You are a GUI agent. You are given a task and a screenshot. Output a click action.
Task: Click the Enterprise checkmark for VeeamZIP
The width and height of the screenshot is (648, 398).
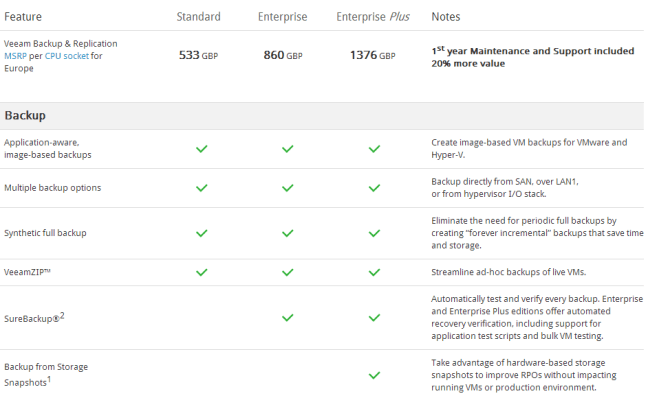pos(288,272)
